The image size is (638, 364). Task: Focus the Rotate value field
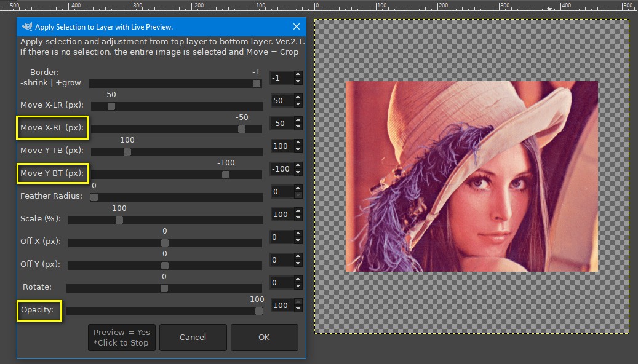282,283
